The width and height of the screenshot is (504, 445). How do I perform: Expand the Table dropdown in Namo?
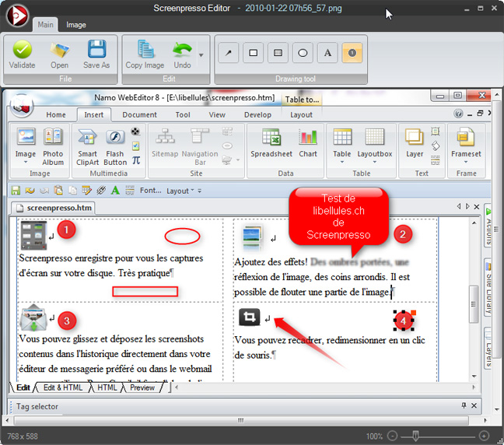click(x=342, y=162)
